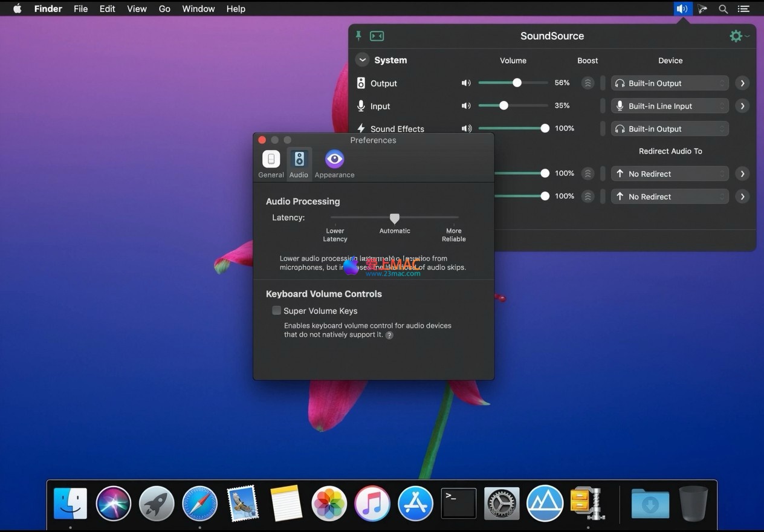
Task: Expand Output details with right arrow button
Action: (742, 83)
